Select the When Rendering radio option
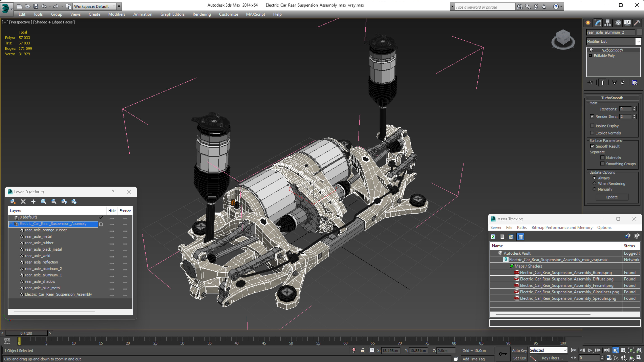The width and height of the screenshot is (644, 362). pyautogui.click(x=595, y=183)
